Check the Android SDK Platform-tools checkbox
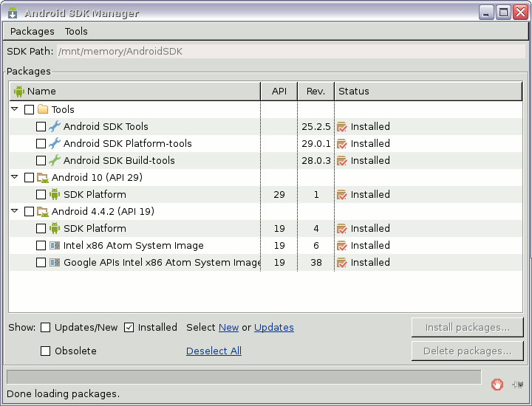Viewport: 532px width, 406px height. (41, 143)
